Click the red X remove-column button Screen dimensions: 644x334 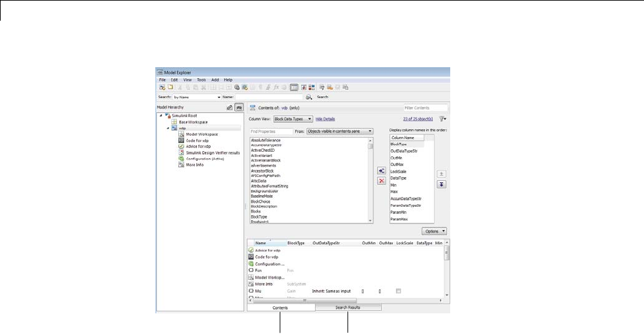382,181
